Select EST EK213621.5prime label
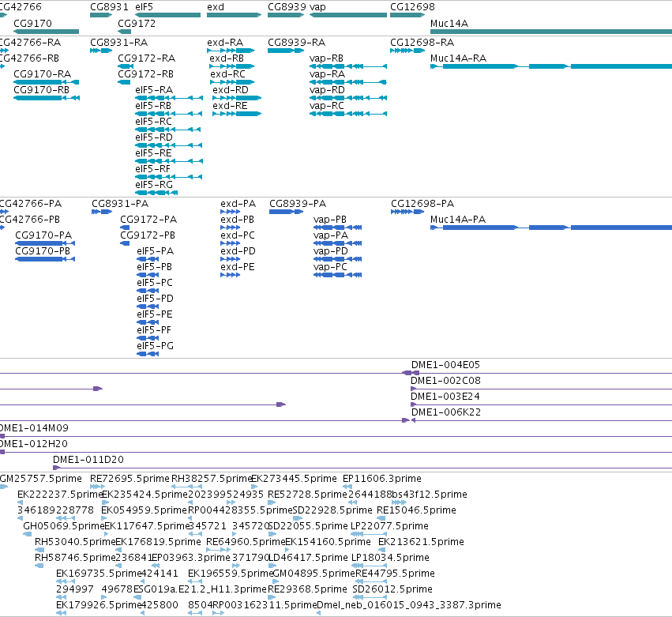This screenshot has width=672, height=617. (422, 543)
